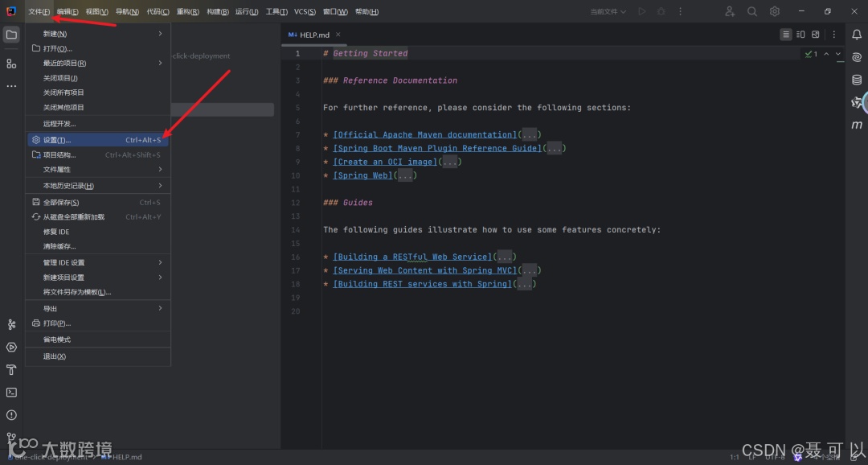Place cursor on '# Getting Started' heading line
Image resolution: width=868 pixels, height=465 pixels.
point(366,54)
